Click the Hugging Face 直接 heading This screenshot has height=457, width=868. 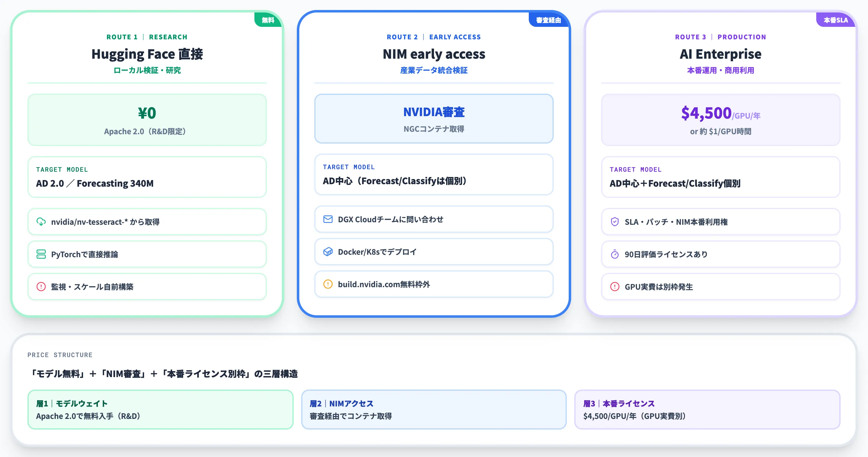coord(147,54)
